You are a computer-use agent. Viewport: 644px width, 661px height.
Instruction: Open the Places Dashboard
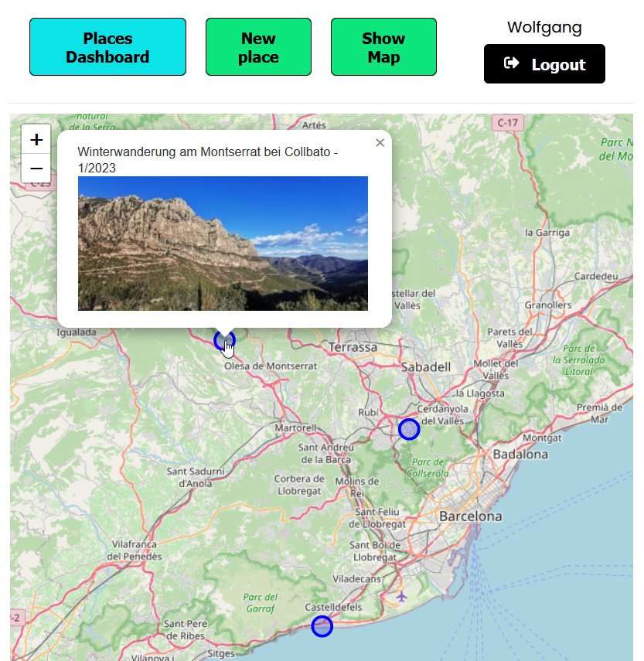click(x=107, y=47)
